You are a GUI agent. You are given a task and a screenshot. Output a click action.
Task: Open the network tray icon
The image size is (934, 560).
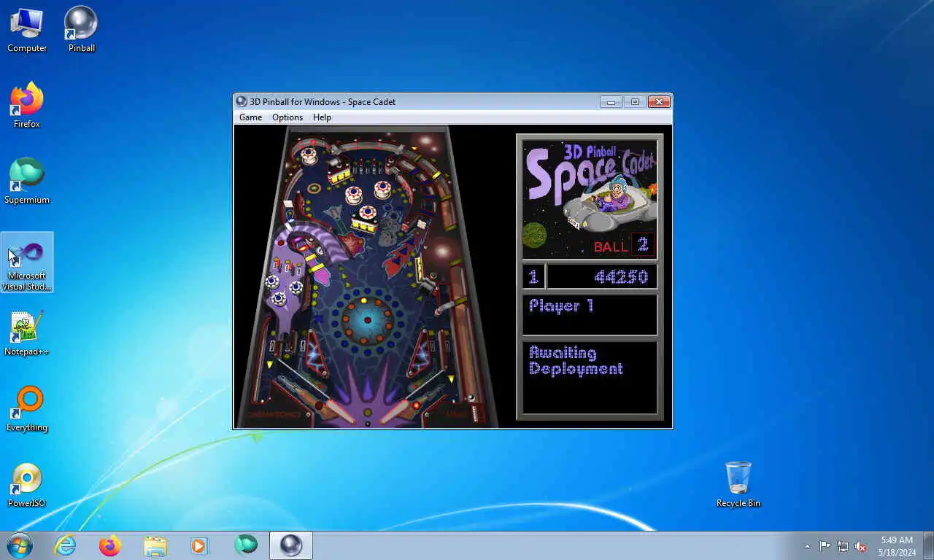coord(843,546)
